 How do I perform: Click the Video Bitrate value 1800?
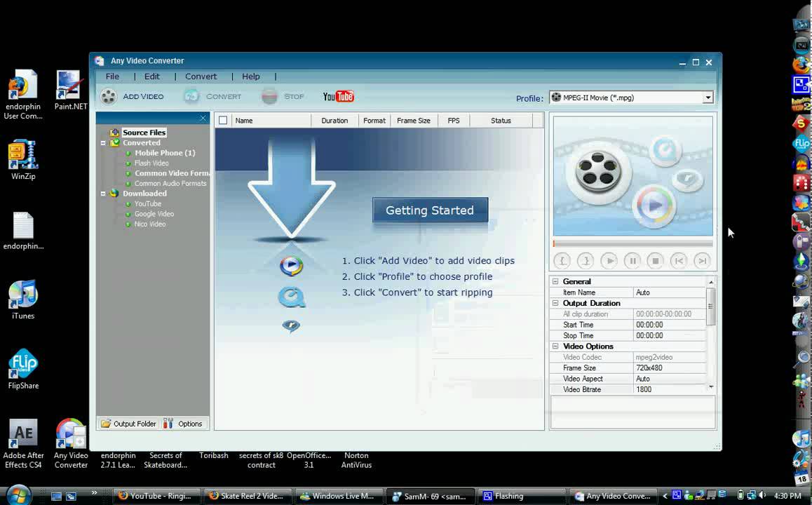pyautogui.click(x=669, y=389)
